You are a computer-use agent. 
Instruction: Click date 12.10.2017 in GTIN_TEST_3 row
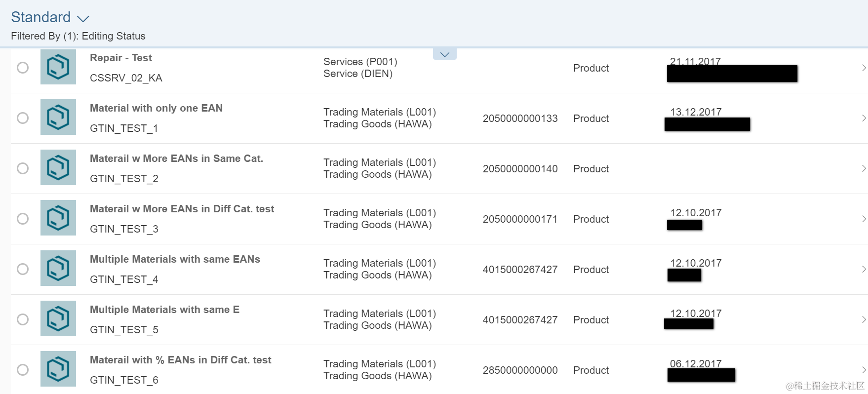(696, 213)
